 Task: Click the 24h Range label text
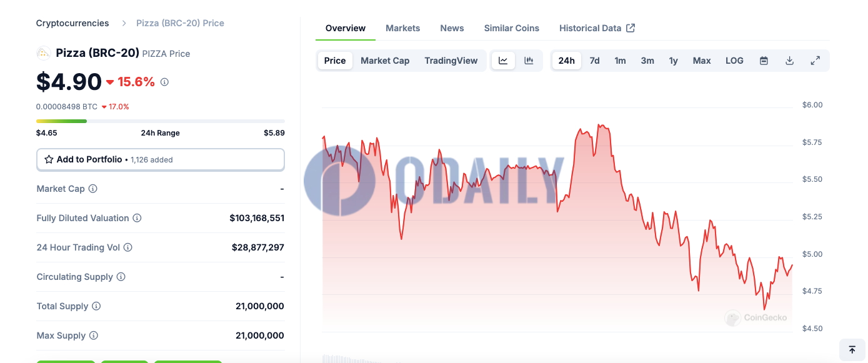tap(161, 133)
